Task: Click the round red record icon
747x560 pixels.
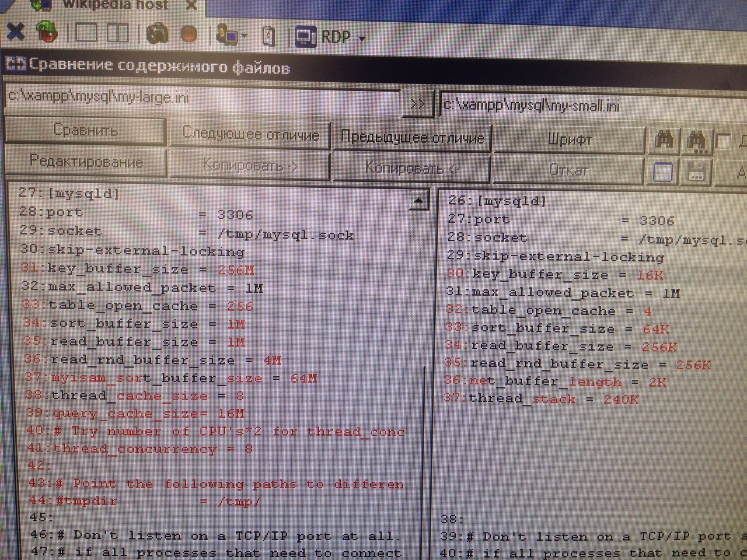Action: click(x=189, y=34)
